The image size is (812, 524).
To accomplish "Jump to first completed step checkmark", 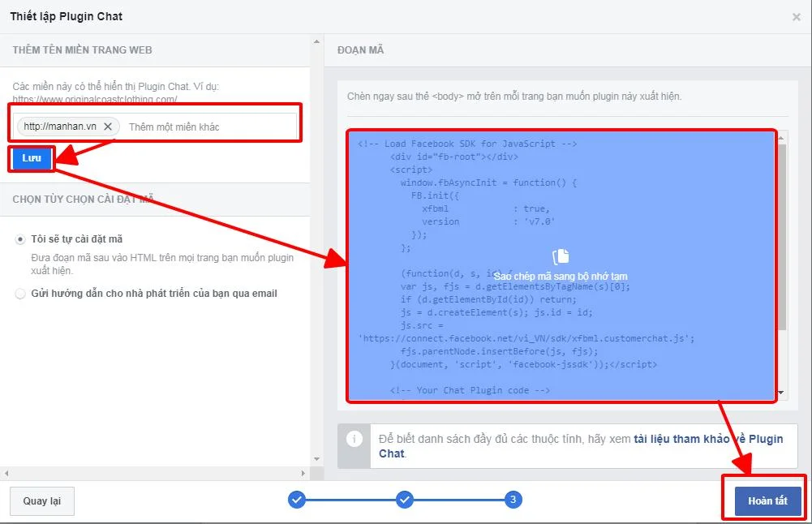I will pos(297,500).
